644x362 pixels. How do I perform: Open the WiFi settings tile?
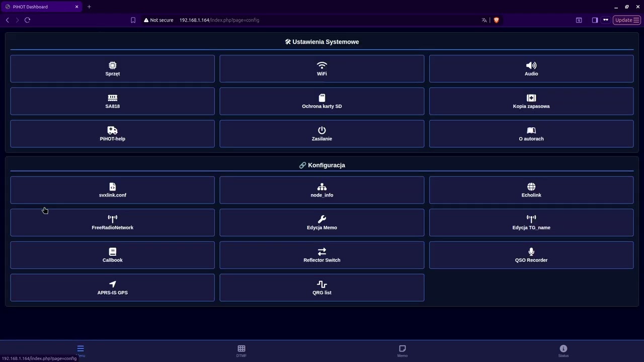[321, 69]
